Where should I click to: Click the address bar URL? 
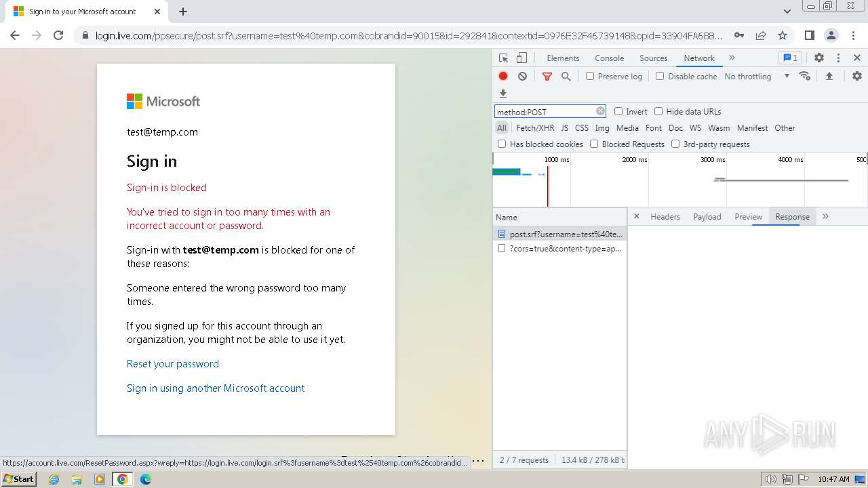409,35
